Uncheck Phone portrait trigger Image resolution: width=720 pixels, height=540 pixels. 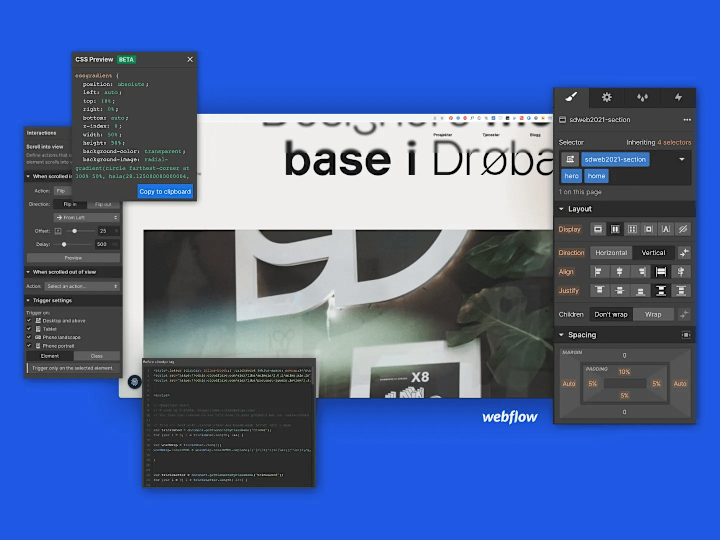pos(29,346)
